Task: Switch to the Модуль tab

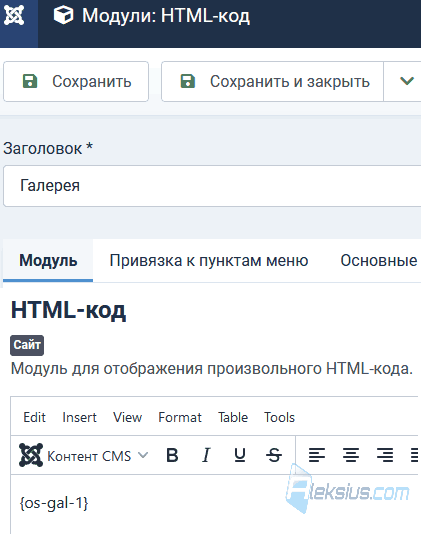Action: tap(48, 261)
